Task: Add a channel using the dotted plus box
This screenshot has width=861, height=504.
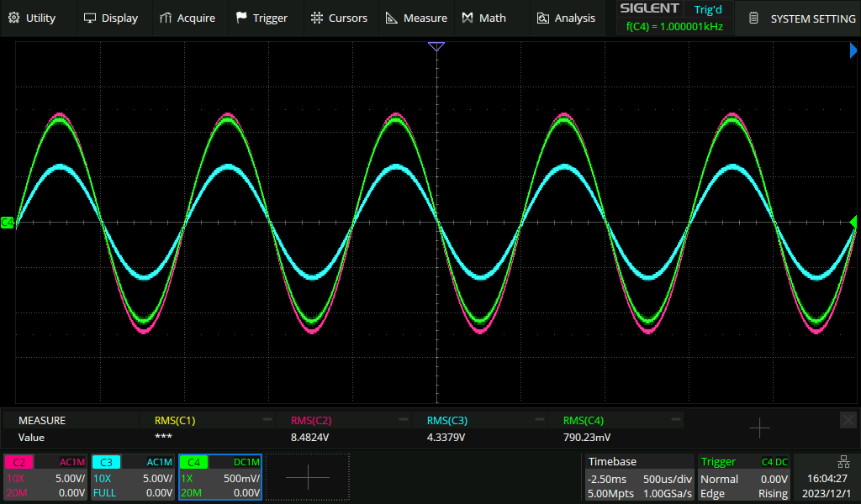Action: pos(308,477)
